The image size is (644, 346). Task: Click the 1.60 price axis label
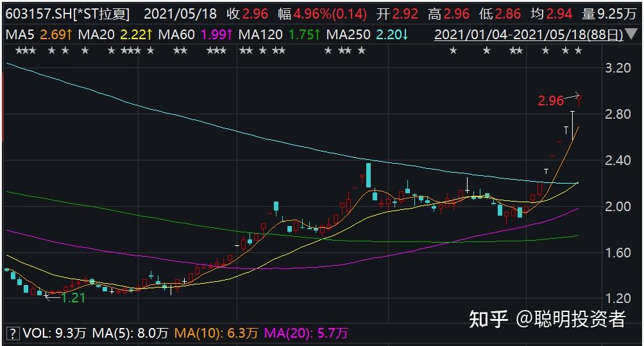click(618, 252)
